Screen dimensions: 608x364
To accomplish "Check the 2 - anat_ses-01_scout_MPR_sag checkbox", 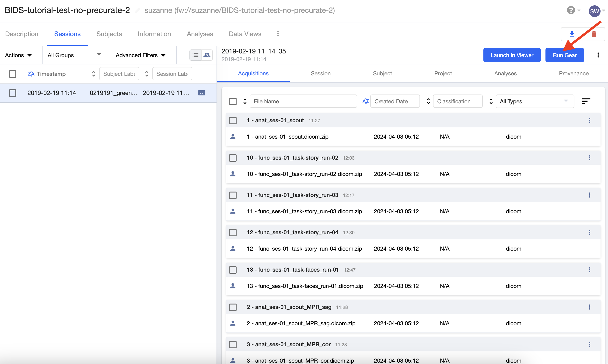I will (233, 307).
